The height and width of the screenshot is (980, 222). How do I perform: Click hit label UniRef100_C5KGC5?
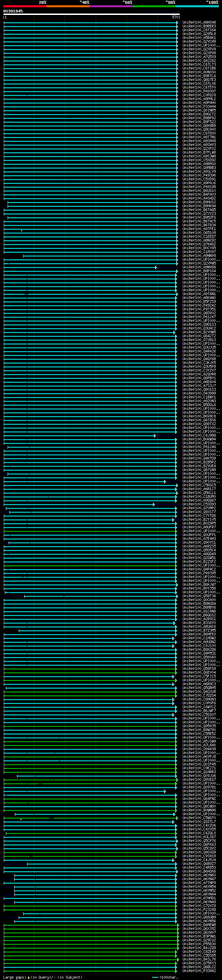click(199, 485)
